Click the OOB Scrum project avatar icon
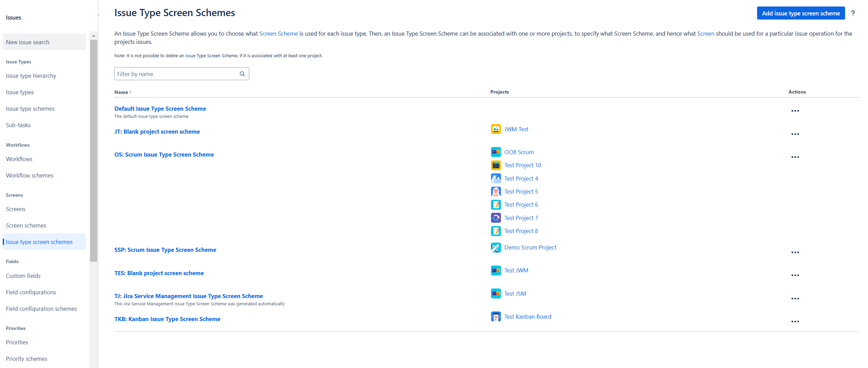The height and width of the screenshot is (368, 868). tap(496, 152)
